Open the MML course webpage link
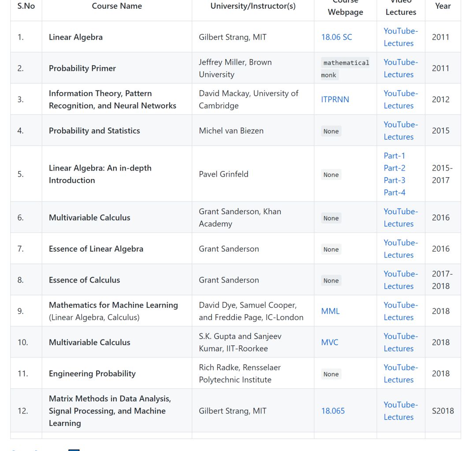The width and height of the screenshot is (476, 451). click(330, 311)
